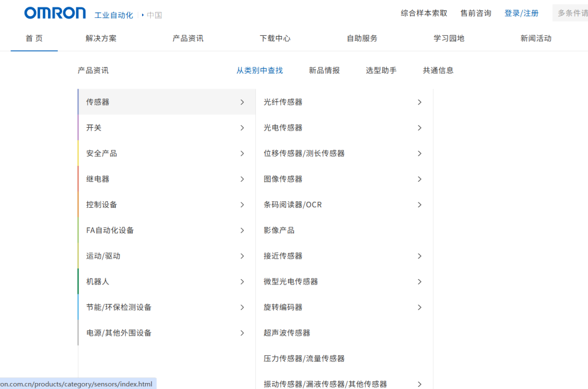Click 共通信息
The height and width of the screenshot is (389, 588).
tap(438, 70)
